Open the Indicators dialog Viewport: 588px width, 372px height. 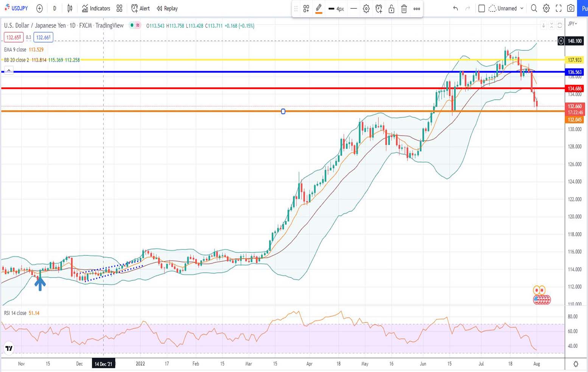pyautogui.click(x=96, y=8)
